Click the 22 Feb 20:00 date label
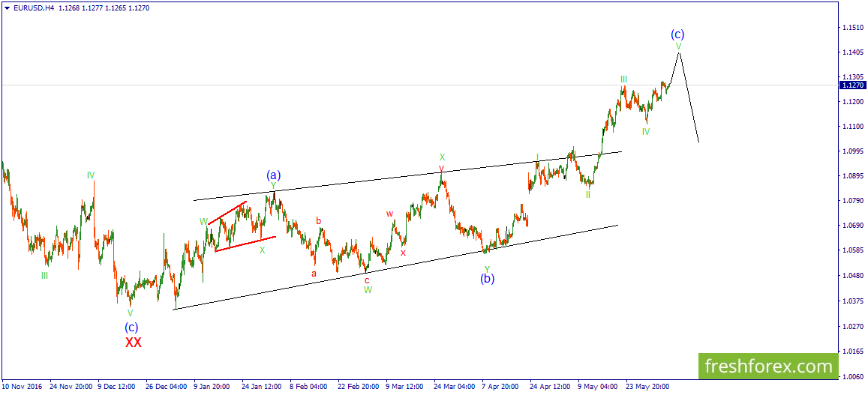The image size is (868, 395). click(359, 387)
